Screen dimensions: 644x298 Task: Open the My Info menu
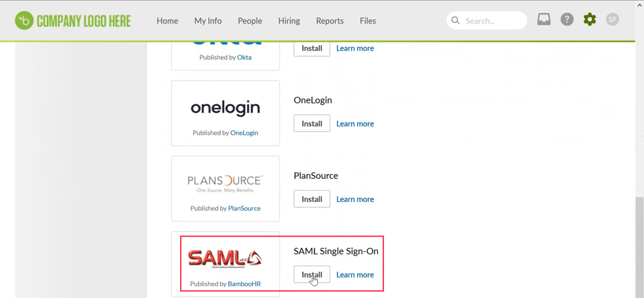click(208, 21)
